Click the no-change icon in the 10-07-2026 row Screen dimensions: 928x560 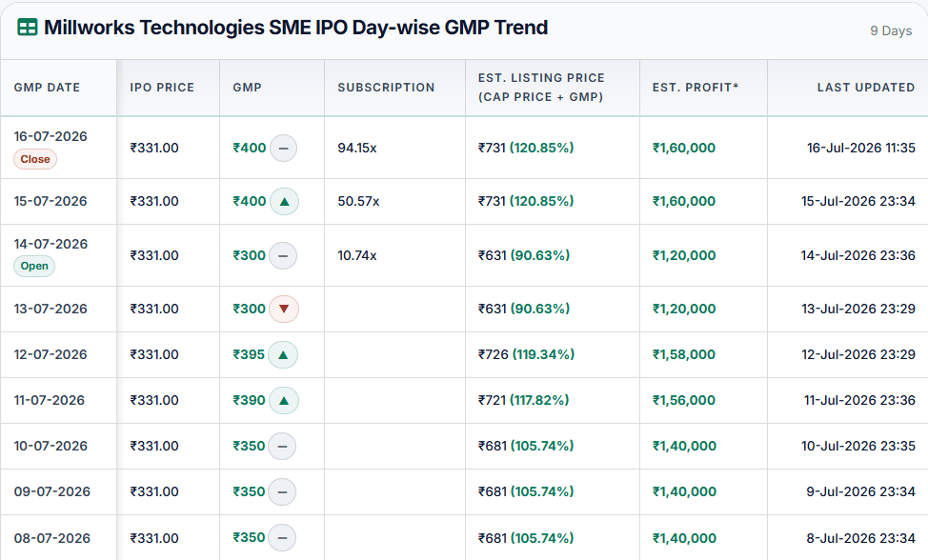[282, 446]
